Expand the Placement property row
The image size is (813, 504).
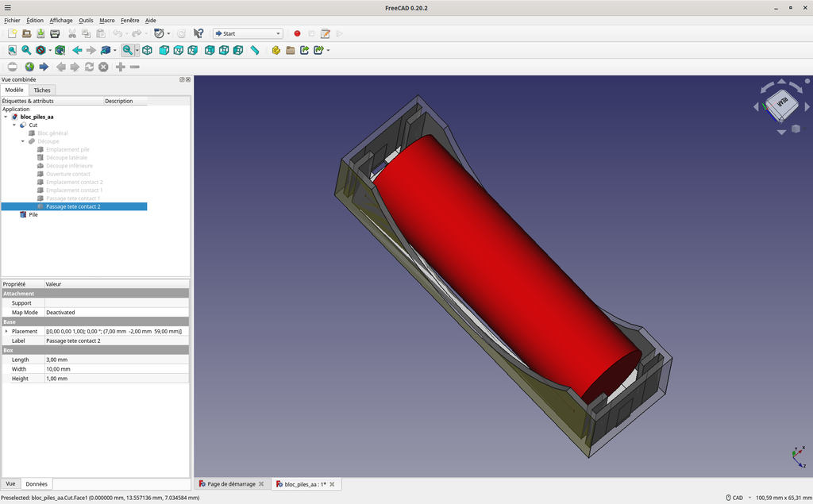[x=6, y=331]
